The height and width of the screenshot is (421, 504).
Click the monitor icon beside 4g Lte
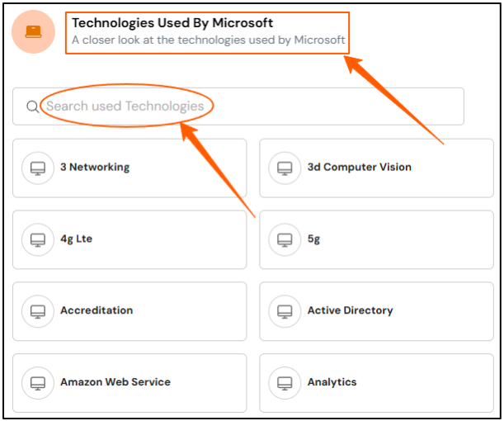point(38,240)
